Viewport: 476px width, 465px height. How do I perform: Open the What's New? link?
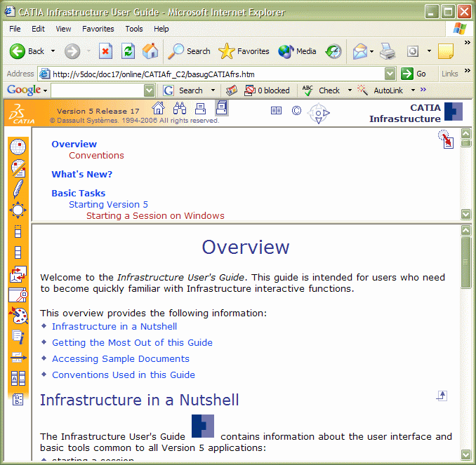pos(81,174)
